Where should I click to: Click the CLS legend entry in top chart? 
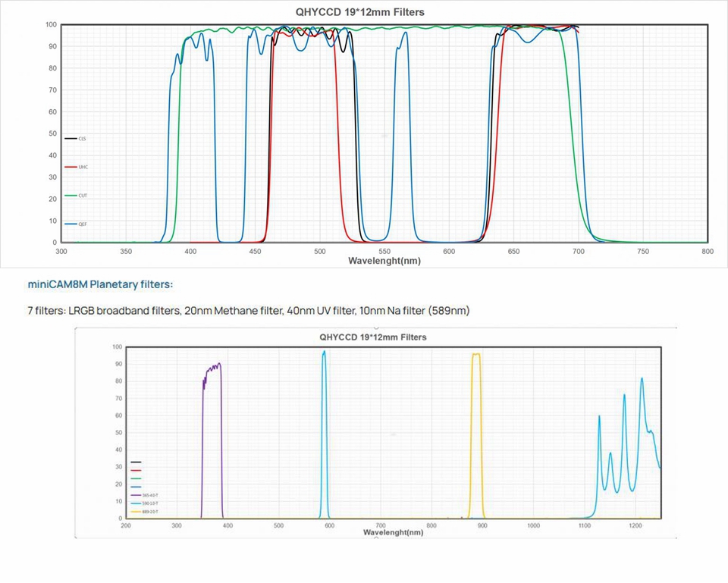pyautogui.click(x=76, y=139)
